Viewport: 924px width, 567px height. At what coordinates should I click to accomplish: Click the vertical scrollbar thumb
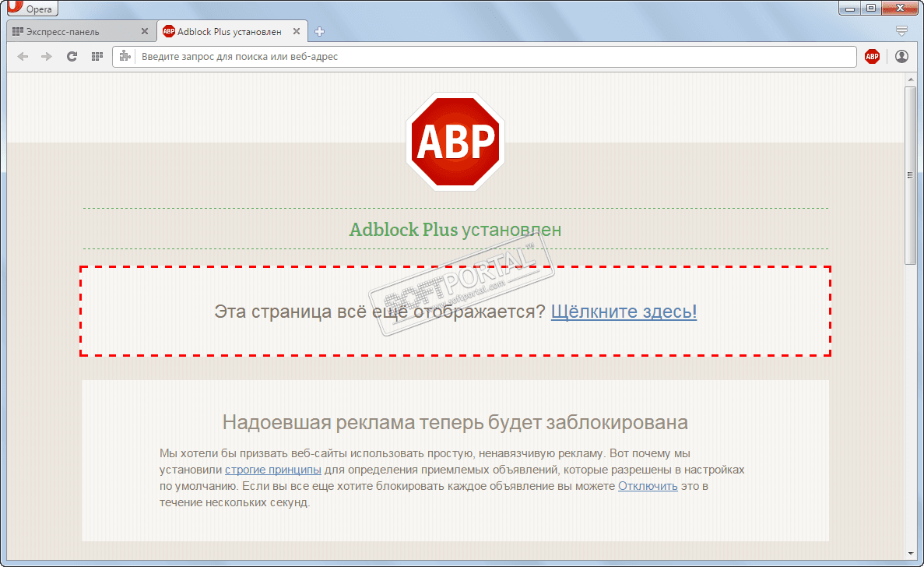point(911,176)
